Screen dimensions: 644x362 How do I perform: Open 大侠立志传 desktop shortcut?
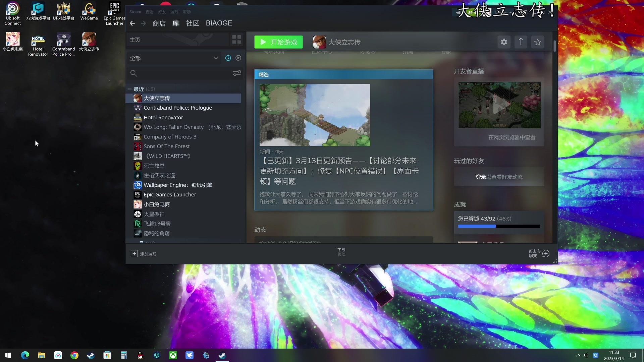tap(89, 42)
